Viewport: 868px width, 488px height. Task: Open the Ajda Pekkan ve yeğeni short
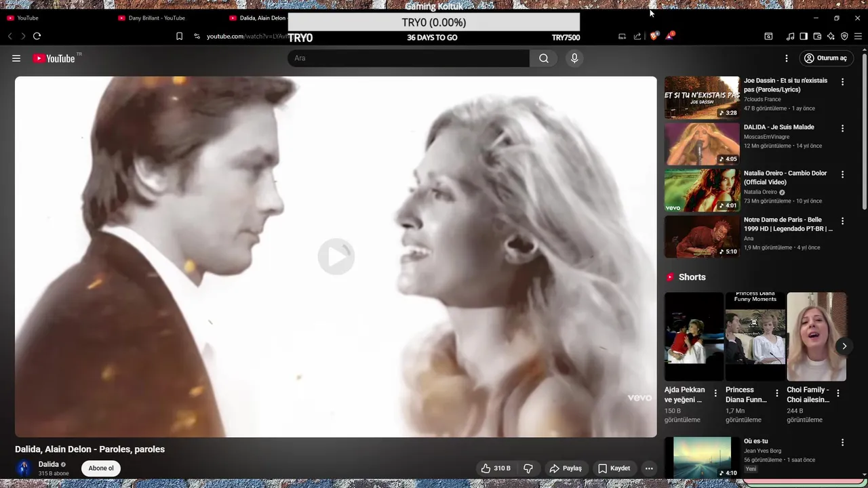click(694, 337)
